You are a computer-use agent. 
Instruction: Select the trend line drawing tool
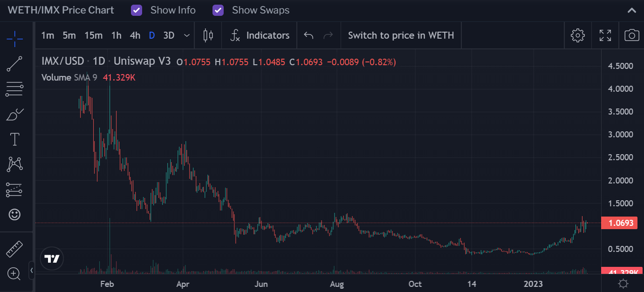pos(14,64)
